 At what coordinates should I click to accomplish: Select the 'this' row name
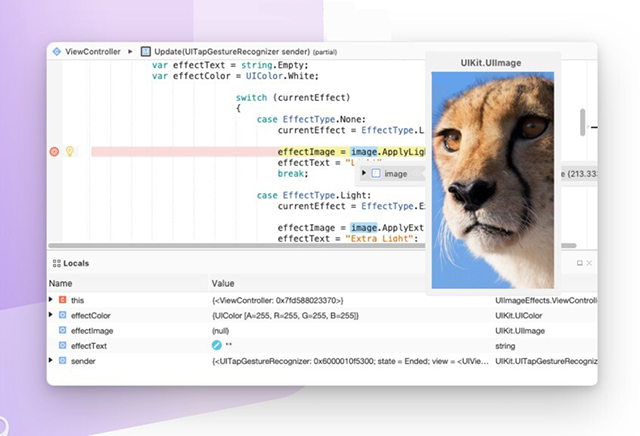click(x=78, y=300)
